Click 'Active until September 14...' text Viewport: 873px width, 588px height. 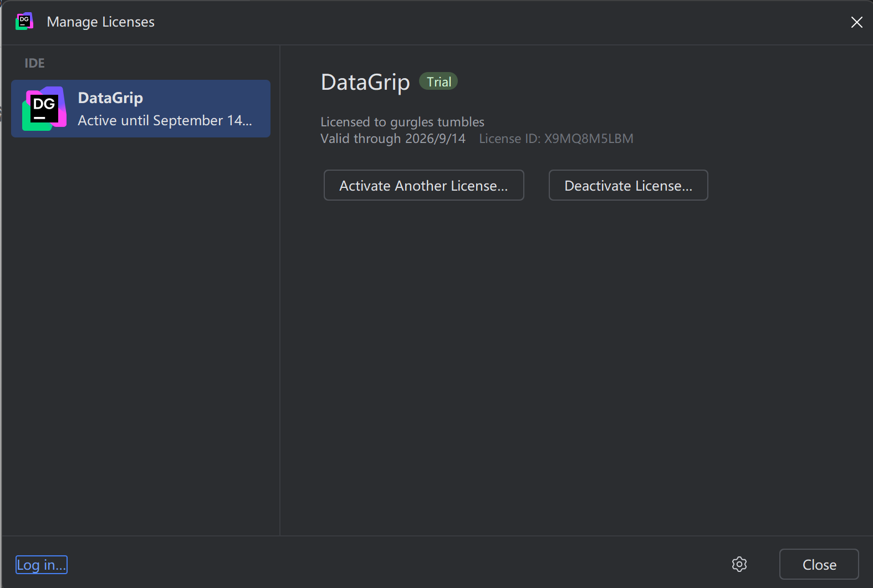tap(165, 120)
